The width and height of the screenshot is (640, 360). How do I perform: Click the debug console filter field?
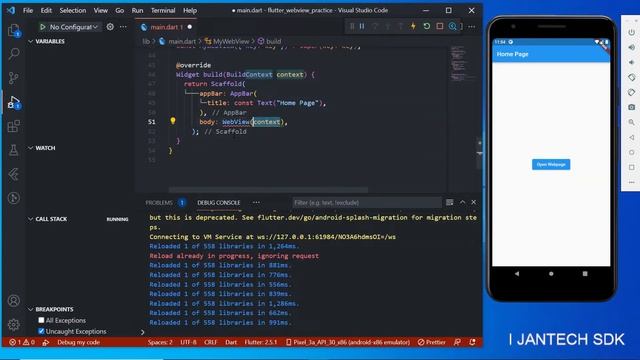[x=367, y=202]
